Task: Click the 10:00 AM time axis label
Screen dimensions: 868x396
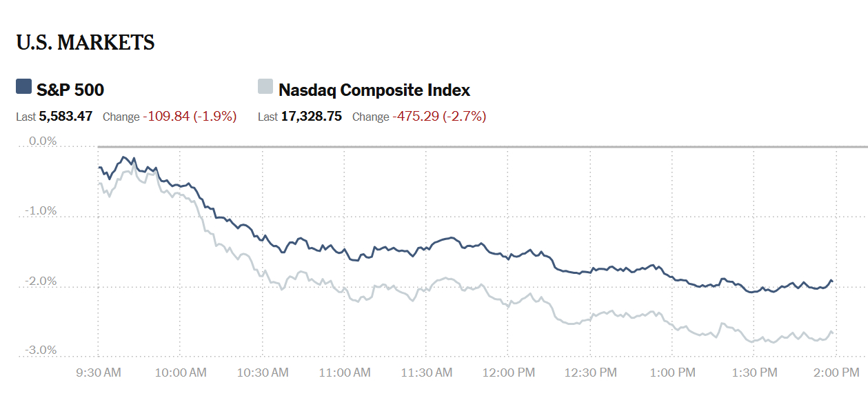Action: pyautogui.click(x=180, y=373)
